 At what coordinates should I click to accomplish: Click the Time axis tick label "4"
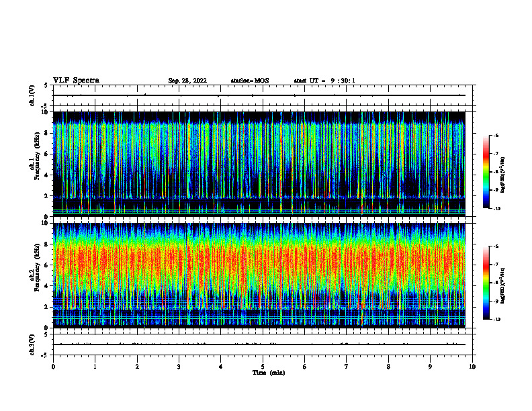click(221, 367)
